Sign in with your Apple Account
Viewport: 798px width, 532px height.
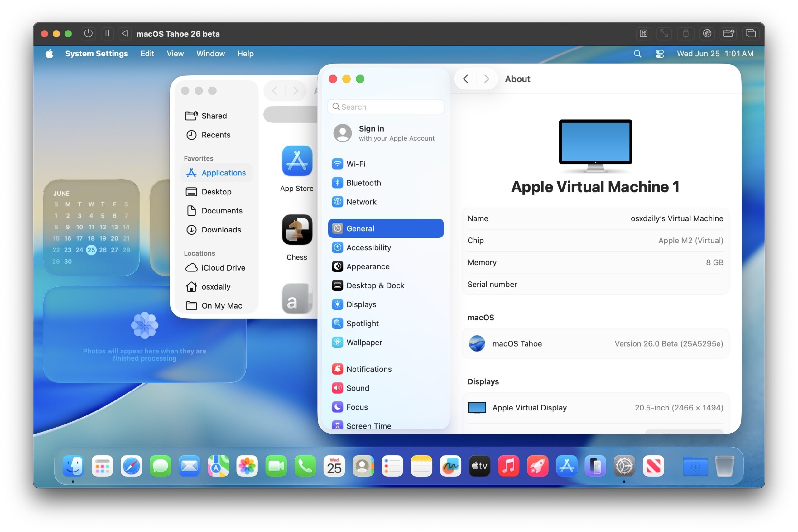click(383, 133)
